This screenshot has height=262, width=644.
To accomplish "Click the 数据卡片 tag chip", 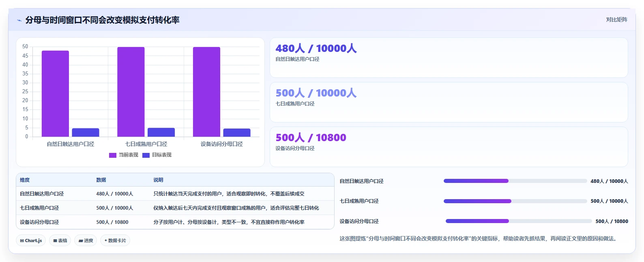I will pyautogui.click(x=115, y=241).
